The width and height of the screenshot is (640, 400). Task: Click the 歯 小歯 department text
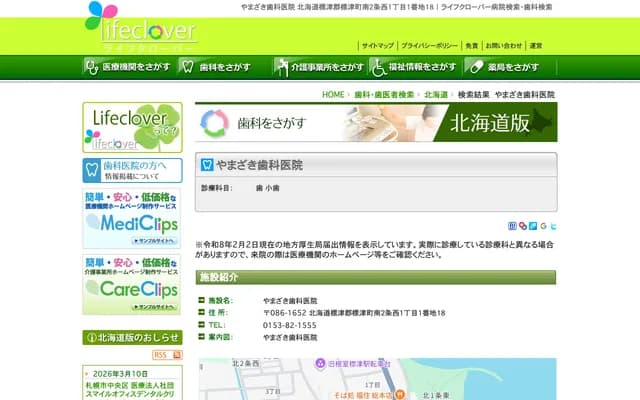pos(267,188)
